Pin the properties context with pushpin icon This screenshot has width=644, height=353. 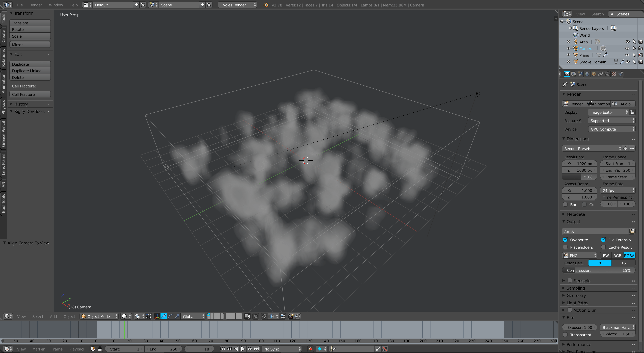click(565, 84)
